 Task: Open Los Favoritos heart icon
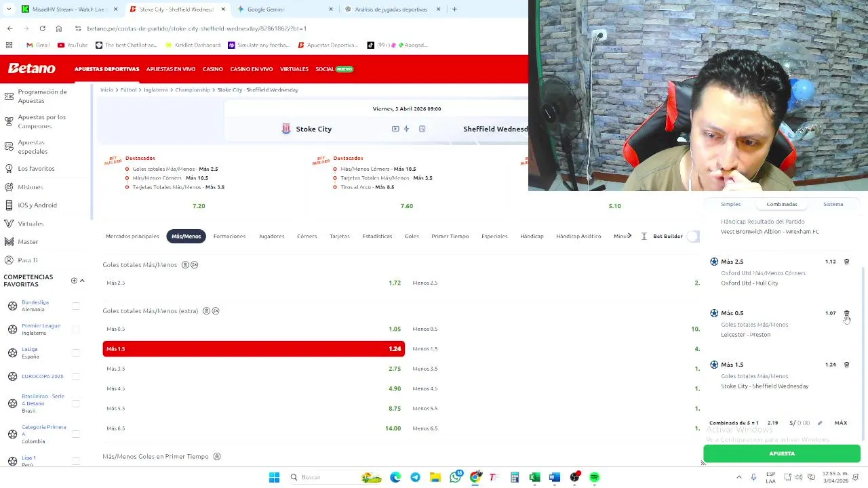point(9,168)
